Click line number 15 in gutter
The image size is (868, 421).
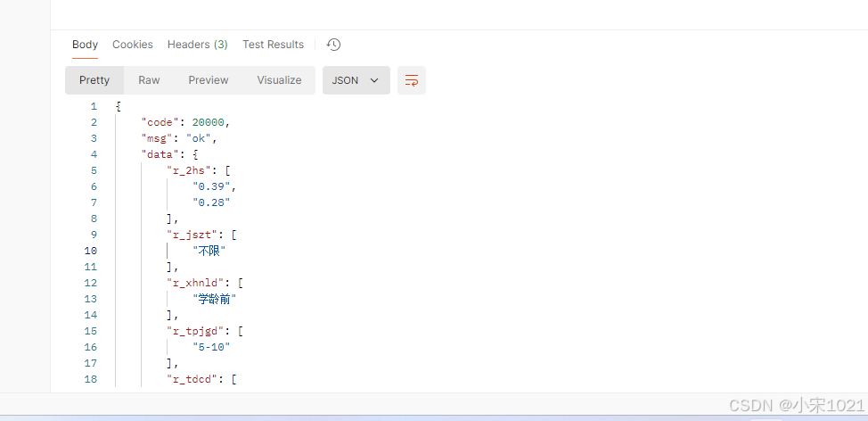[x=91, y=331]
